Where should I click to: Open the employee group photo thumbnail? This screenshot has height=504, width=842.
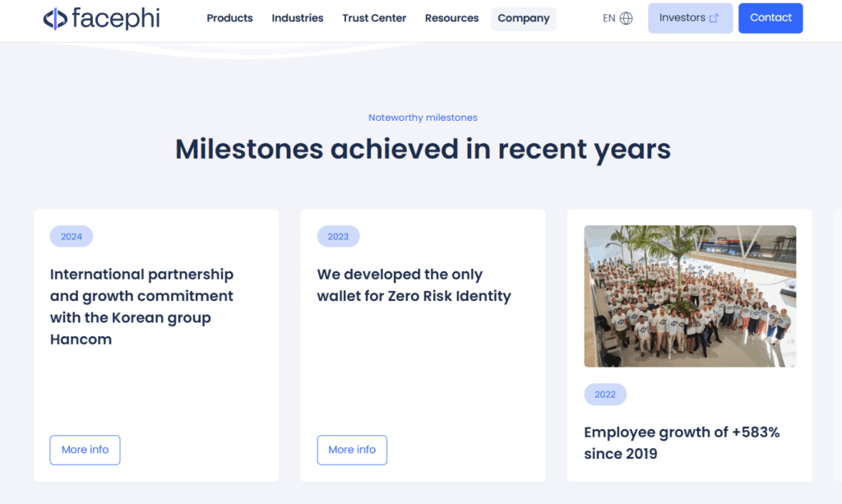[690, 296]
